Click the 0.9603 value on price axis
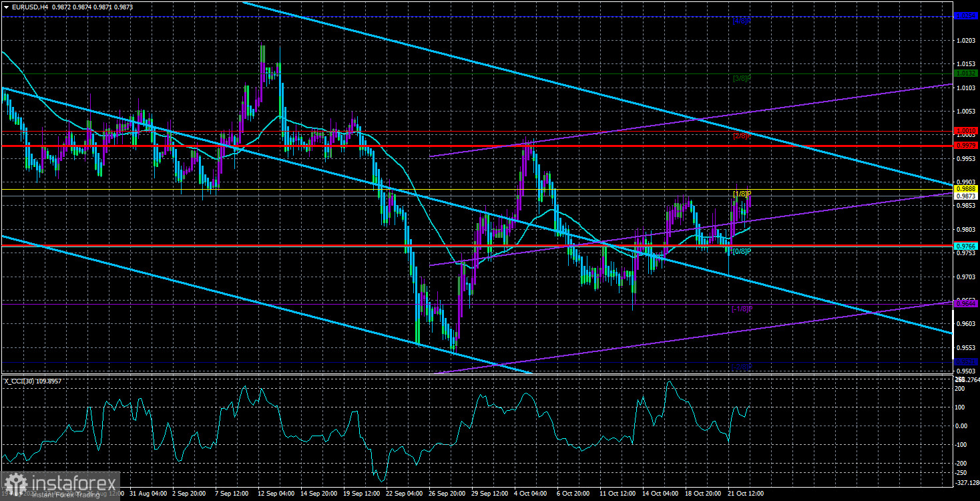Image resolution: width=980 pixels, height=501 pixels. click(966, 324)
